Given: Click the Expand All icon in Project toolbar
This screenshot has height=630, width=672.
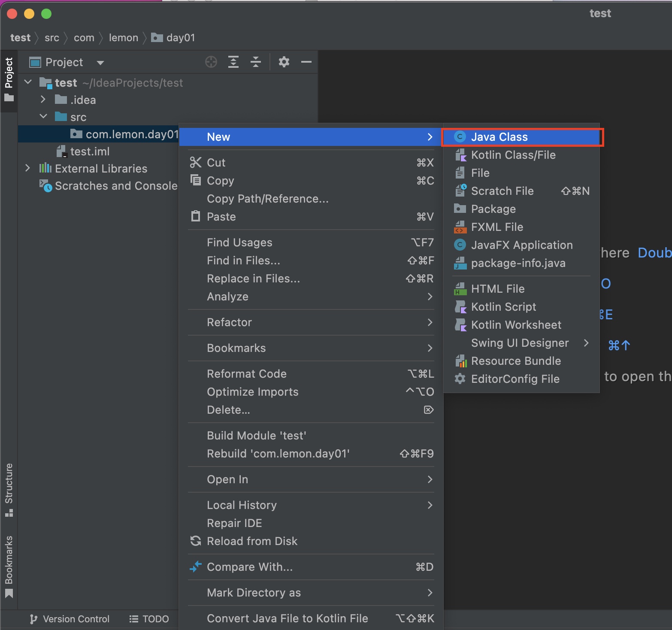Looking at the screenshot, I should tap(233, 62).
